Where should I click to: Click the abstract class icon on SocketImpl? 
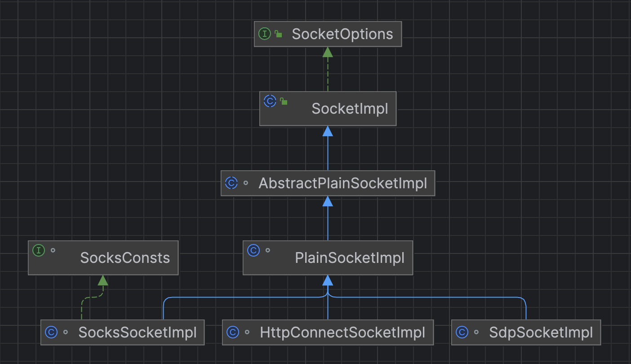click(270, 101)
